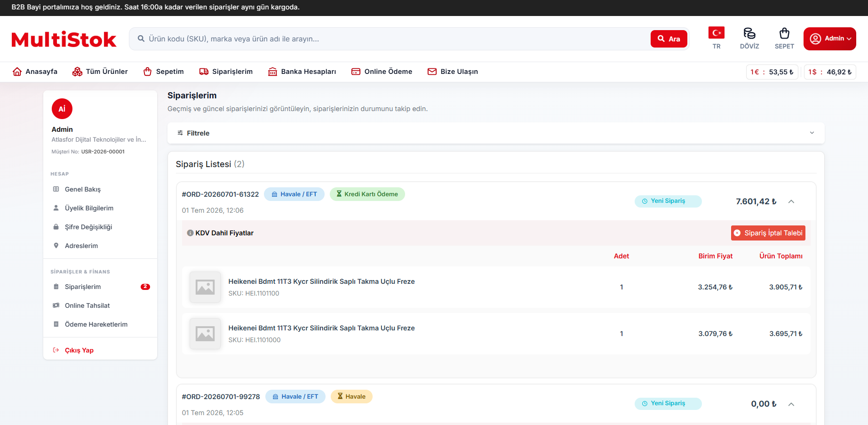Click the Kredi Kartı Ödeme badge

[367, 194]
